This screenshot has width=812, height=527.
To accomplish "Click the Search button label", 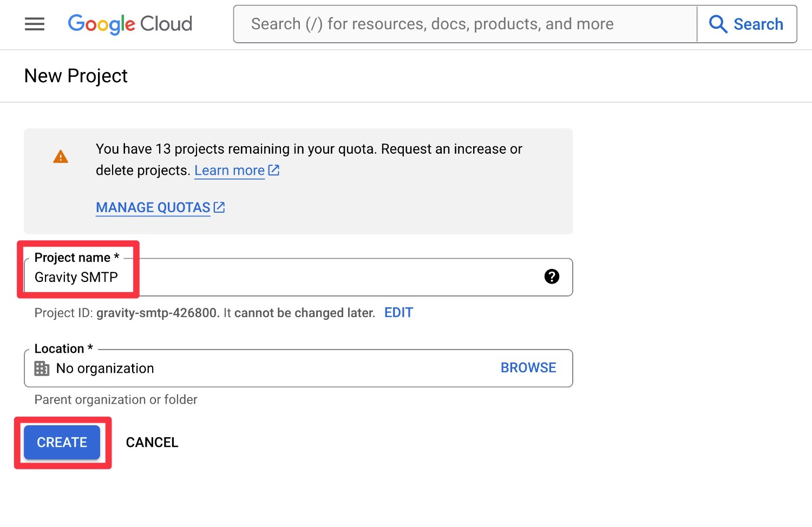I will 758,24.
